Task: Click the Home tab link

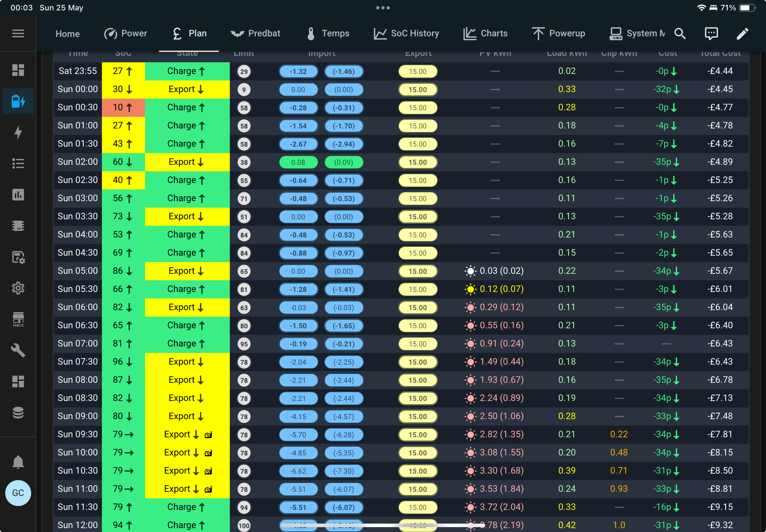Action: [x=68, y=34]
